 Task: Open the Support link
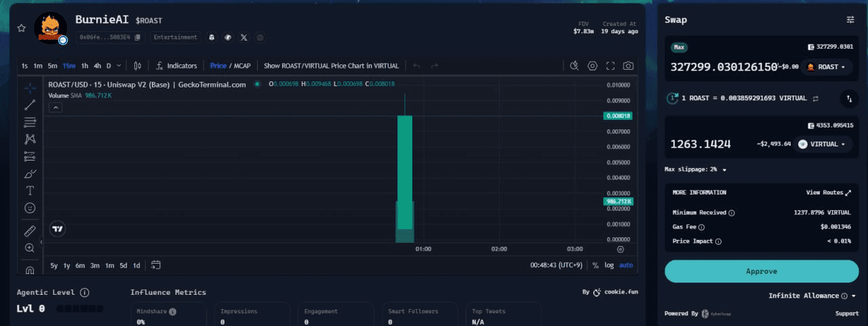(846, 314)
